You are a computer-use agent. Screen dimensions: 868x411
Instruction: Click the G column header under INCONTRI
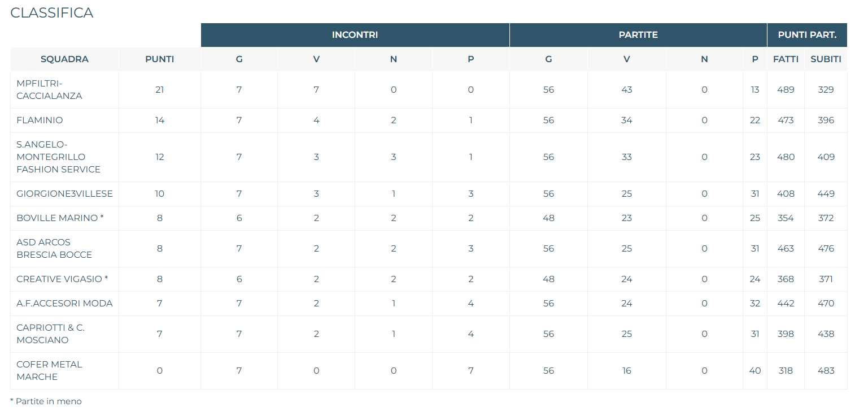point(239,59)
